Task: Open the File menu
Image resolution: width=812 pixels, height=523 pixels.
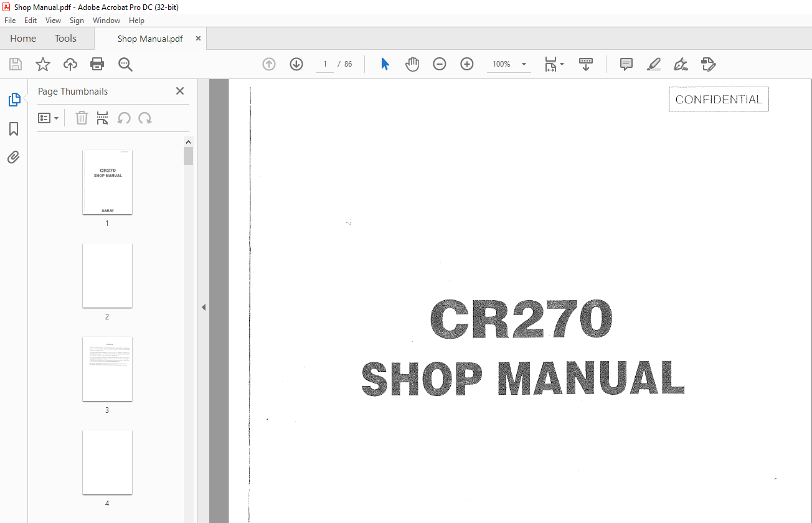Action: (x=10, y=21)
